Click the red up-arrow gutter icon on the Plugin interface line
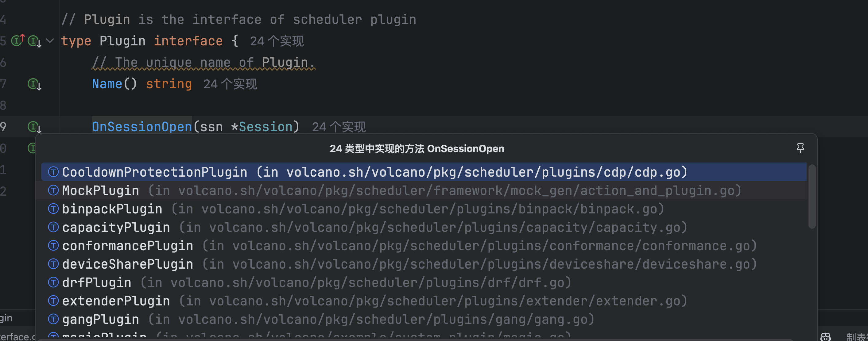 [x=17, y=40]
